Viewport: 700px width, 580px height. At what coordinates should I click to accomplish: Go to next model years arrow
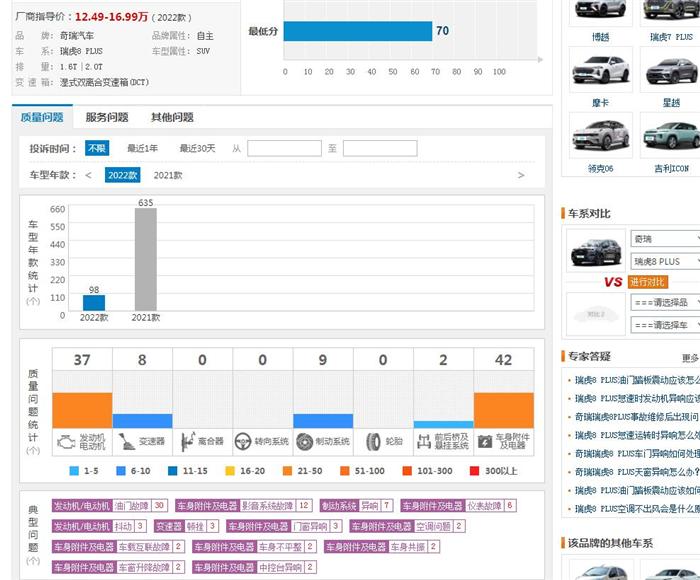coord(521,175)
